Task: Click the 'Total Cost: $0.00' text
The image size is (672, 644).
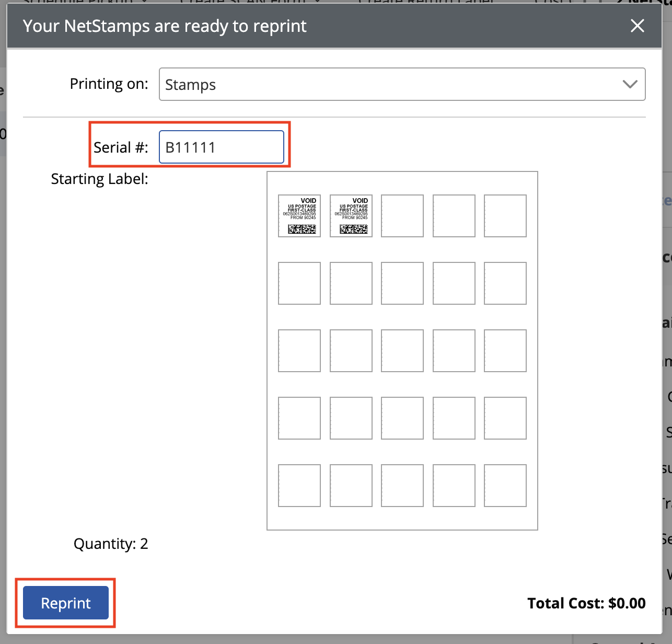Action: [x=586, y=603]
